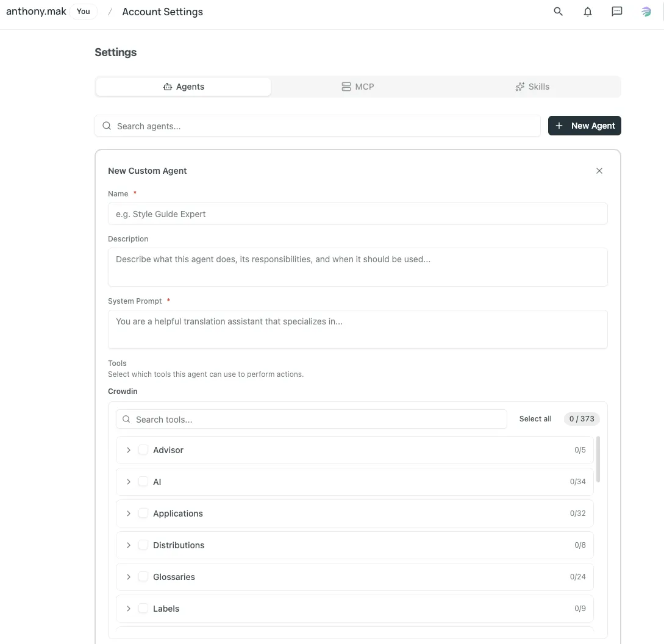Screen dimensions: 664x644
Task: Open search with the magnifier icon in header
Action: tap(558, 12)
